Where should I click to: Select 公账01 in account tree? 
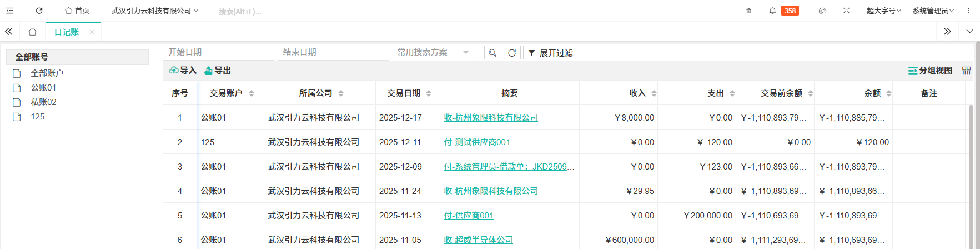43,88
